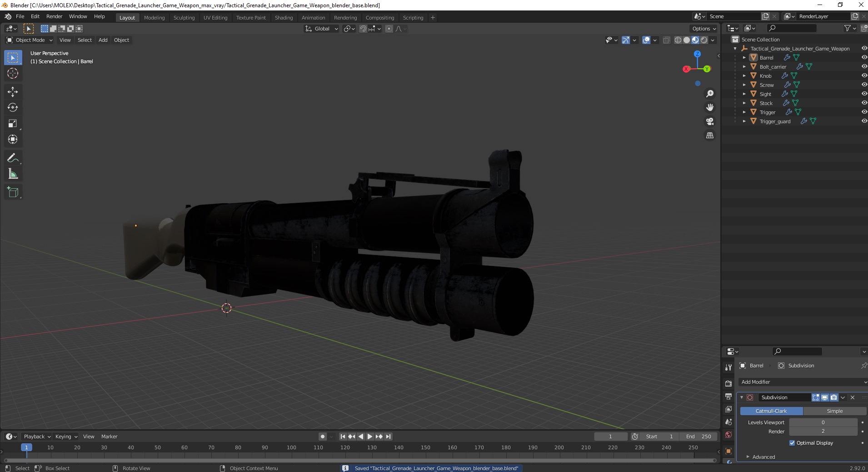
Task: Choose the Move tool
Action: coord(13,92)
